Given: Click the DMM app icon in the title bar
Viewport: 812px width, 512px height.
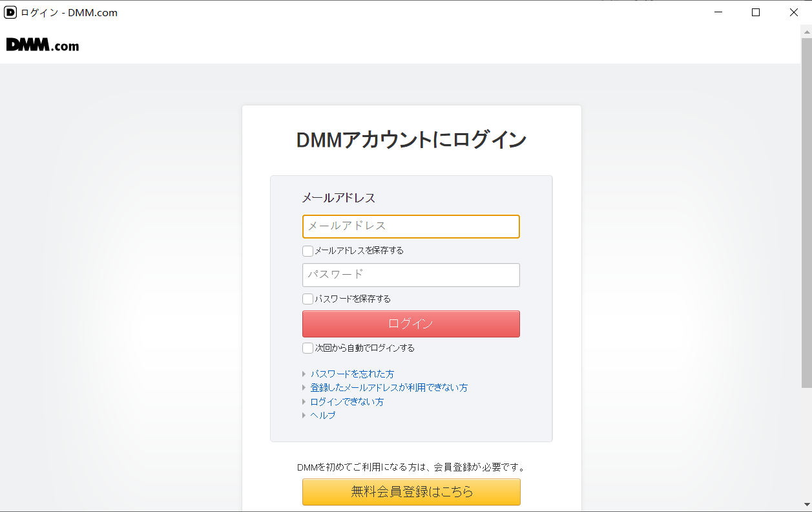Looking at the screenshot, I should point(10,12).
